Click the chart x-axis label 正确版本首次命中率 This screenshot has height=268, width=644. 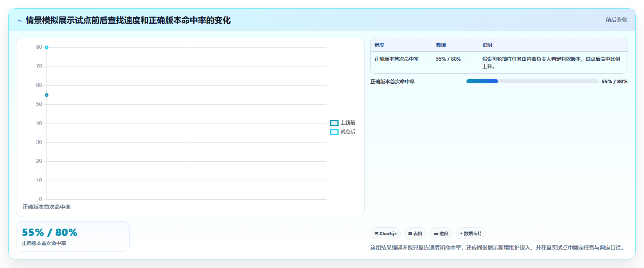(x=47, y=207)
